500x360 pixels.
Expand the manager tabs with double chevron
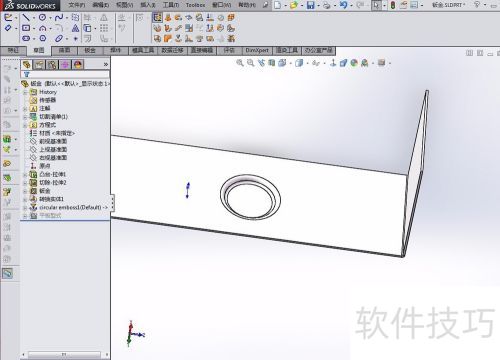coord(106,64)
